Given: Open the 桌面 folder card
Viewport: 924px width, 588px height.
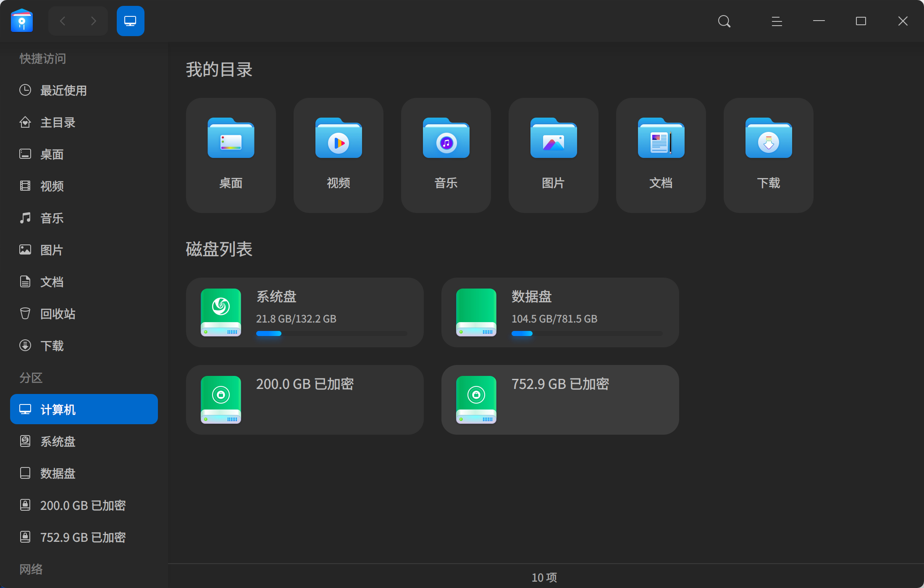Looking at the screenshot, I should (x=231, y=155).
